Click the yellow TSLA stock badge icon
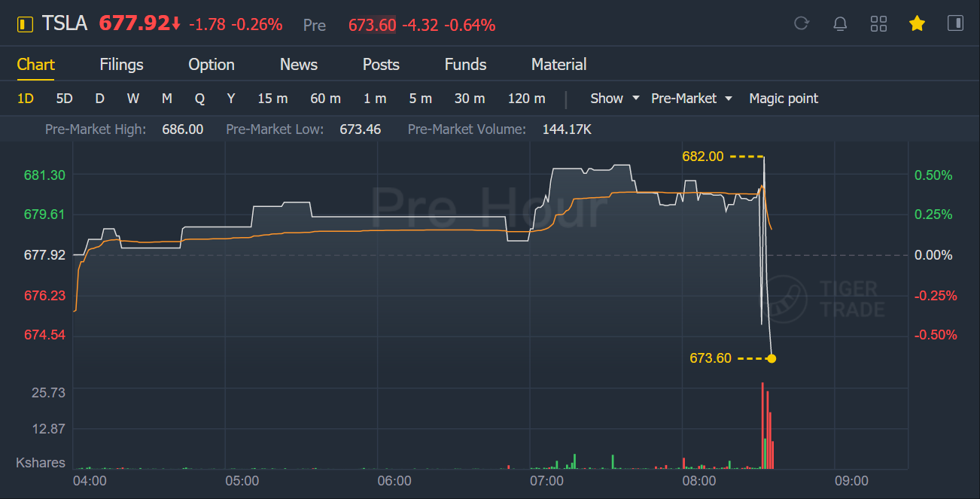This screenshot has height=499, width=980. pyautogui.click(x=26, y=24)
